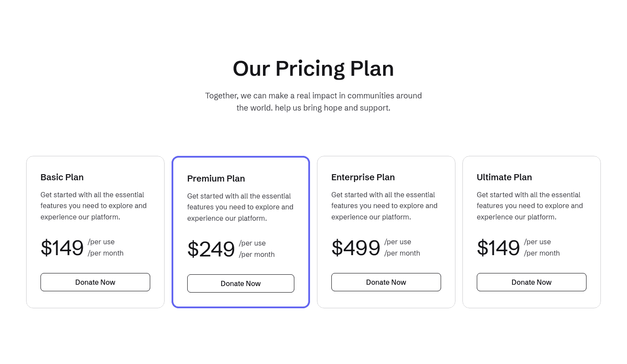This screenshot has width=627, height=364.
Task: Click the tagline below the page title
Action: point(313,101)
